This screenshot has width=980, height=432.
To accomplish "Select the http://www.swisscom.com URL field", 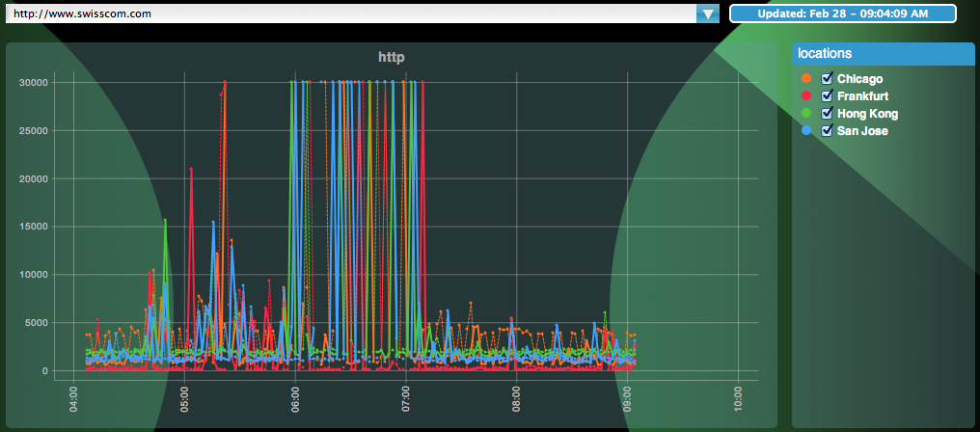I will (x=351, y=13).
